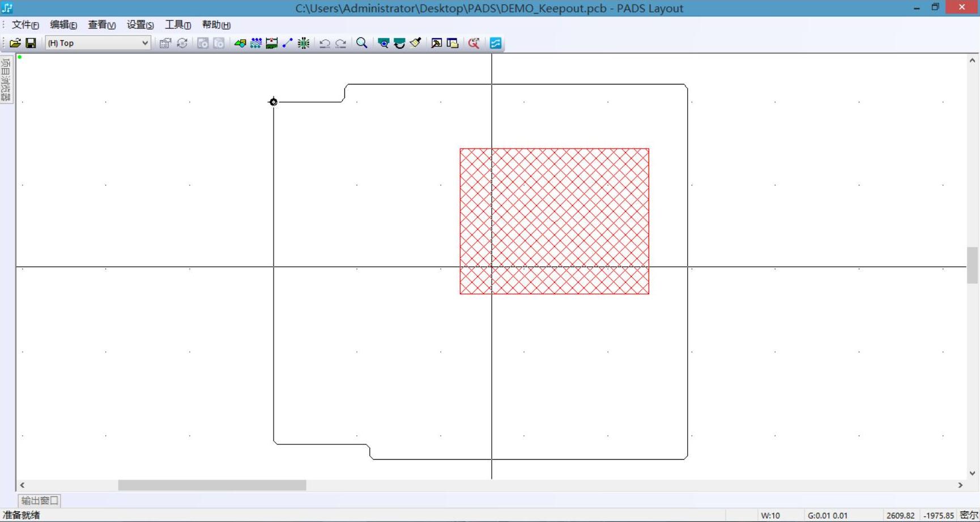This screenshot has width=980, height=522.
Task: Open the ECO toolbar icon
Action: [288, 43]
